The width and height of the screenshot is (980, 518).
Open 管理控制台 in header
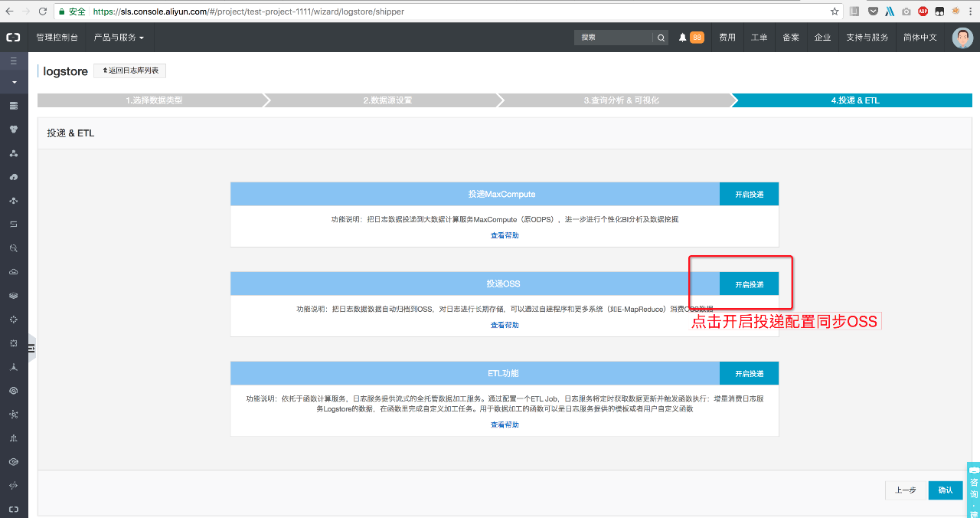[x=57, y=38]
